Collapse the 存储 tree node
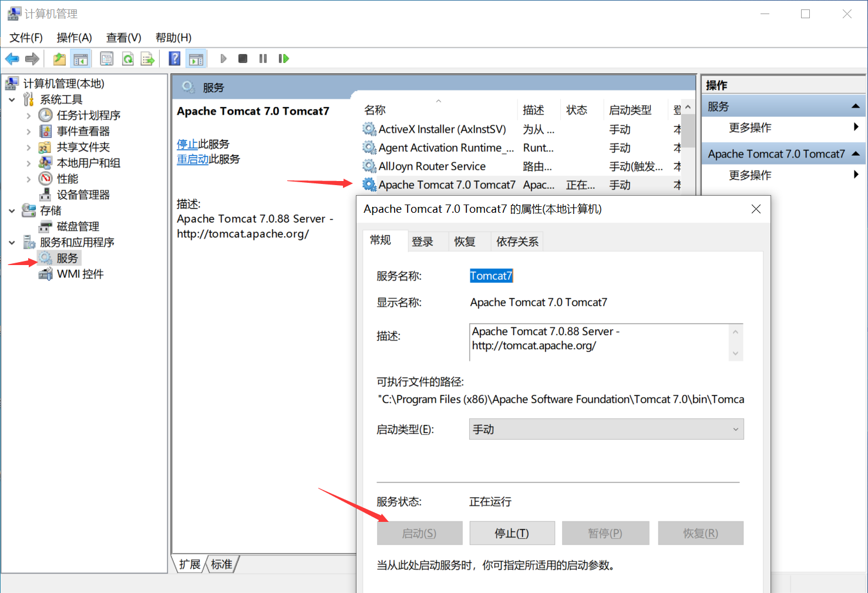 pos(12,211)
